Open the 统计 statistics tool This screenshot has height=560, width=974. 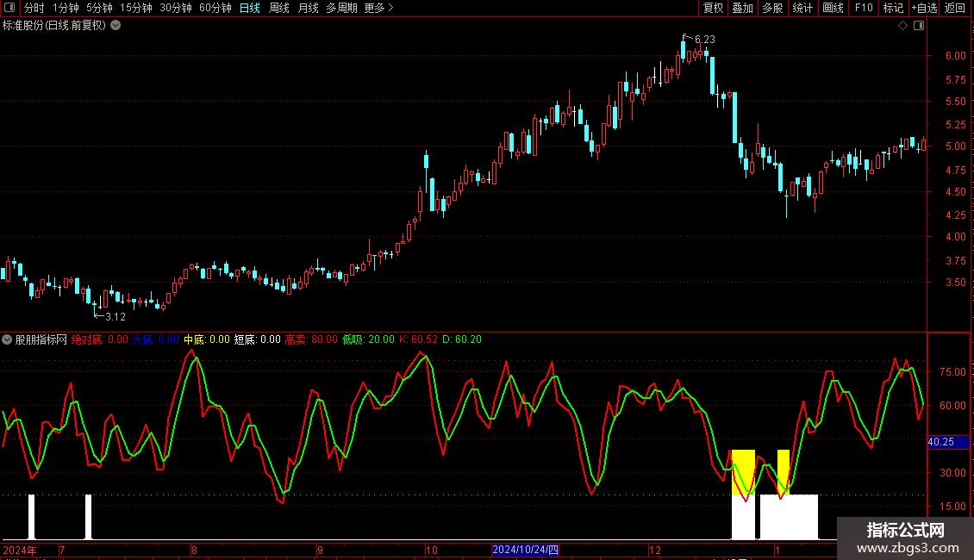click(802, 8)
